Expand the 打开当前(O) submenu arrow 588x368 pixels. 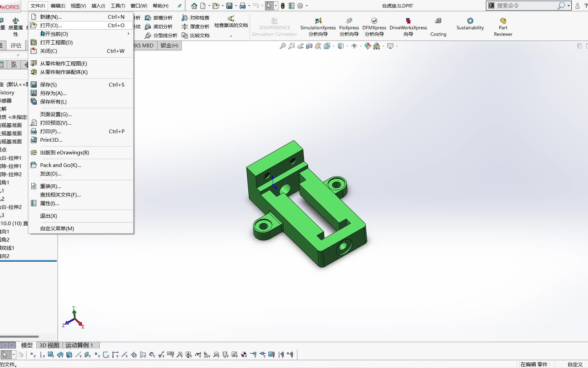tap(129, 34)
